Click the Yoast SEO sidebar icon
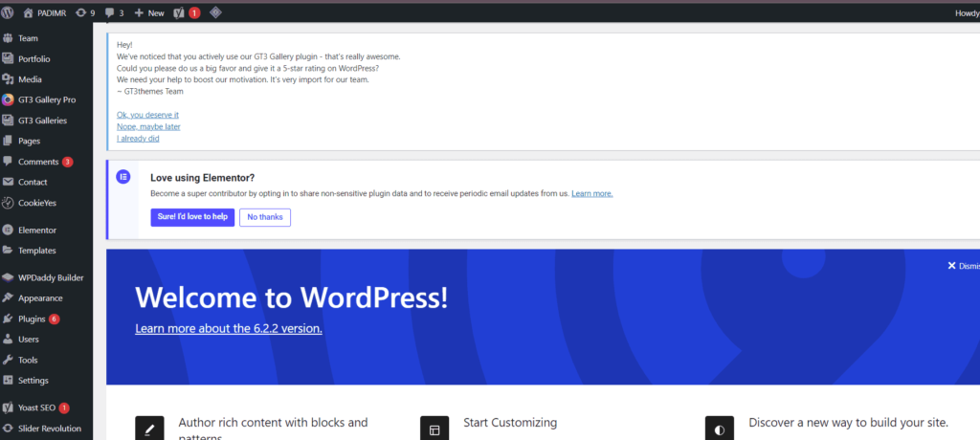 pos(8,408)
